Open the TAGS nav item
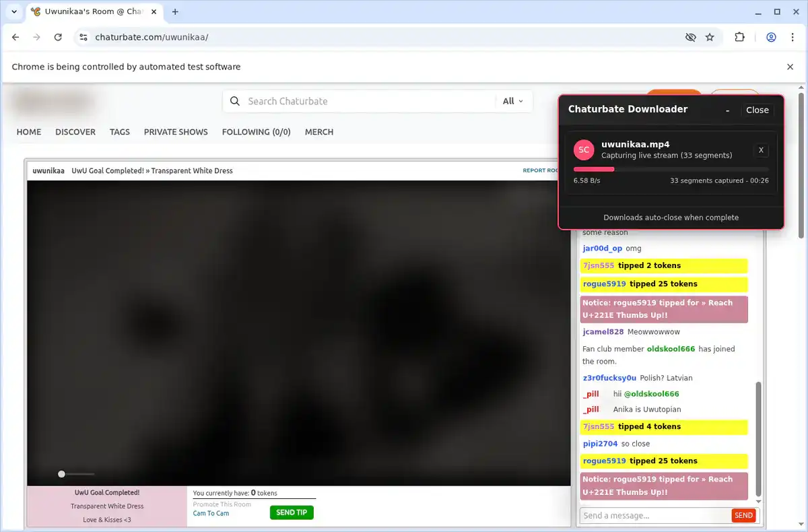The width and height of the screenshot is (808, 532). tap(120, 132)
